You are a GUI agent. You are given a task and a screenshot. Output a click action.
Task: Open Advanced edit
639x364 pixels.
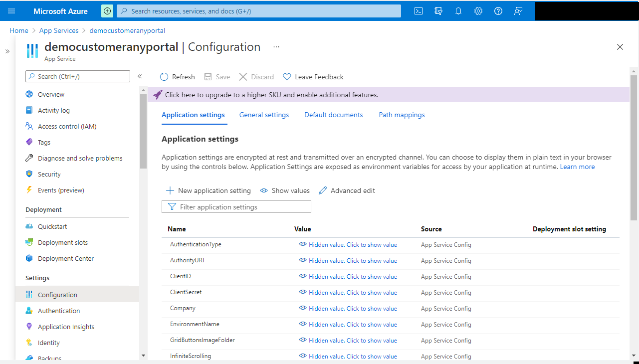pyautogui.click(x=347, y=190)
